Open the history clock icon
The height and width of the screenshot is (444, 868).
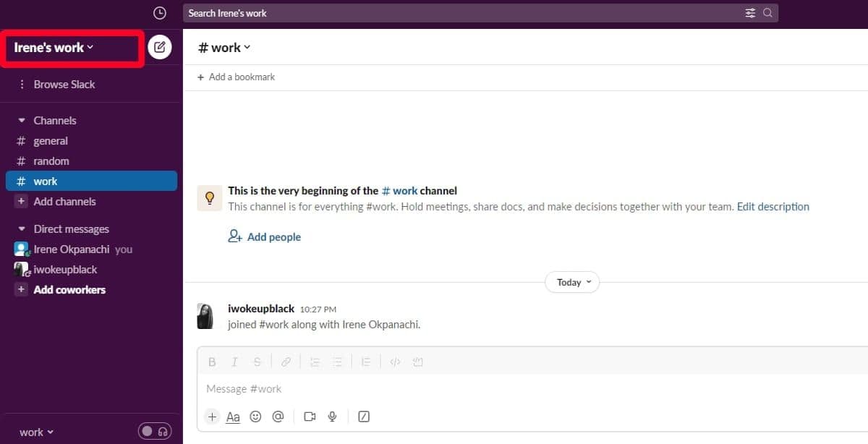[x=160, y=13]
